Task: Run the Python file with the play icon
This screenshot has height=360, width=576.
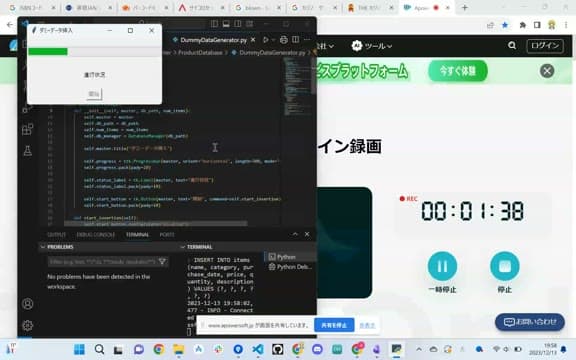Action: tap(266, 40)
